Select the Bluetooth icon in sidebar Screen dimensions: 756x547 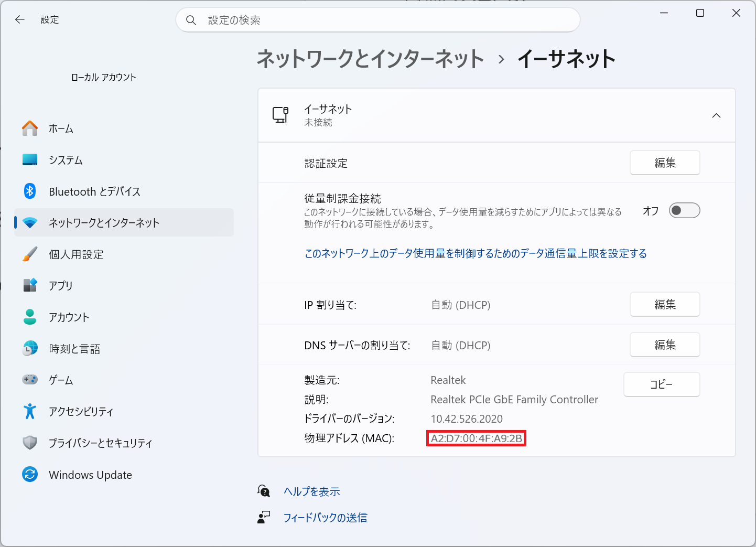pyautogui.click(x=30, y=191)
